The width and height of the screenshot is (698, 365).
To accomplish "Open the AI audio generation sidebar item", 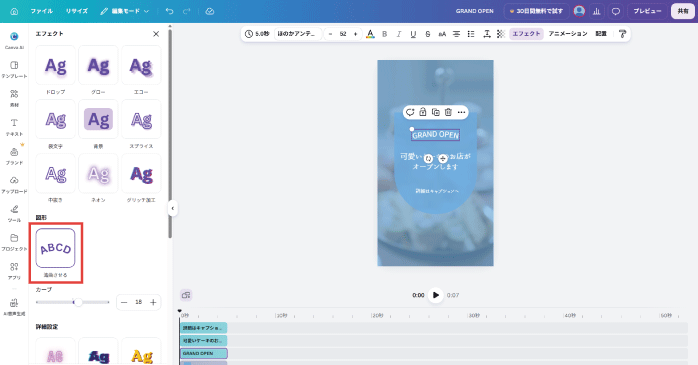I will 14,307.
